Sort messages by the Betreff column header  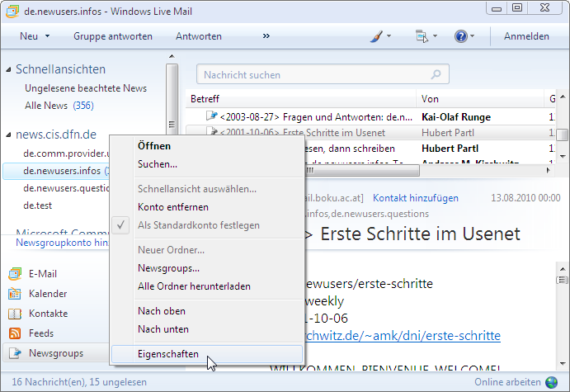pyautogui.click(x=300, y=99)
